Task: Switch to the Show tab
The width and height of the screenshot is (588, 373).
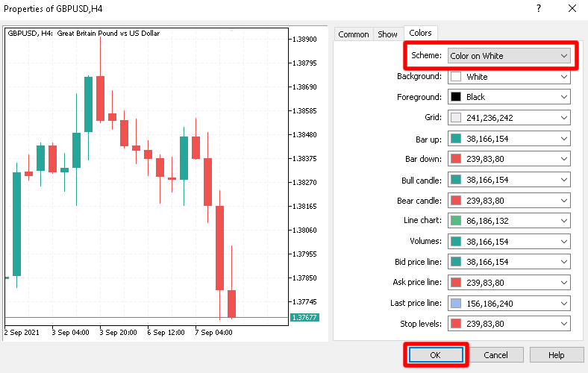Action: [x=388, y=34]
